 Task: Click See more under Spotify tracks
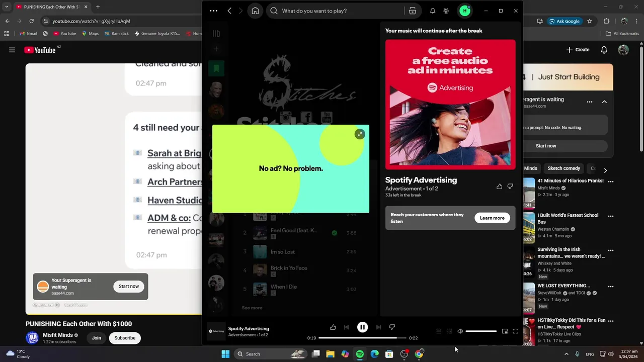click(252, 308)
